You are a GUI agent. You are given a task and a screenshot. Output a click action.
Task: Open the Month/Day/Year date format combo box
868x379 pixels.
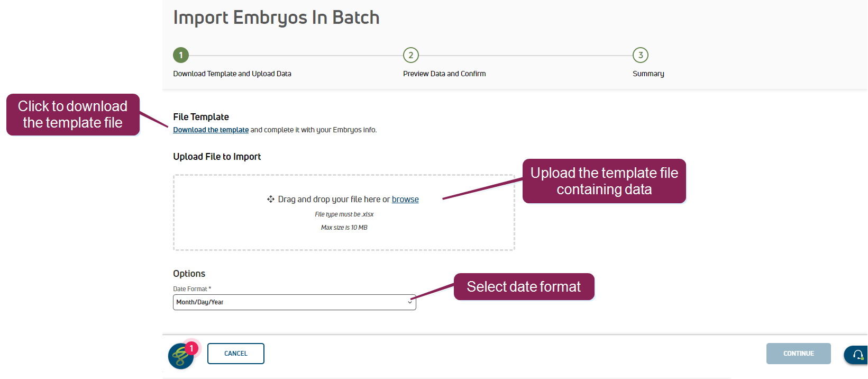click(x=294, y=302)
